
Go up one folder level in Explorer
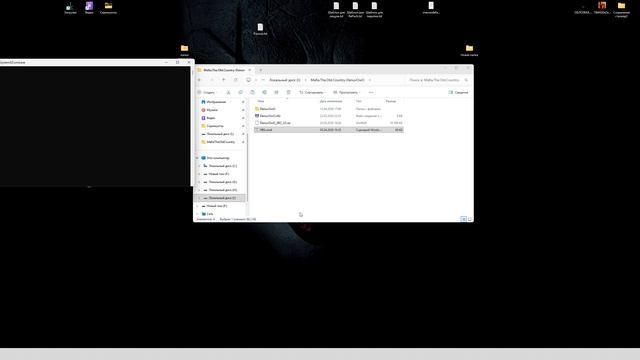(224, 80)
